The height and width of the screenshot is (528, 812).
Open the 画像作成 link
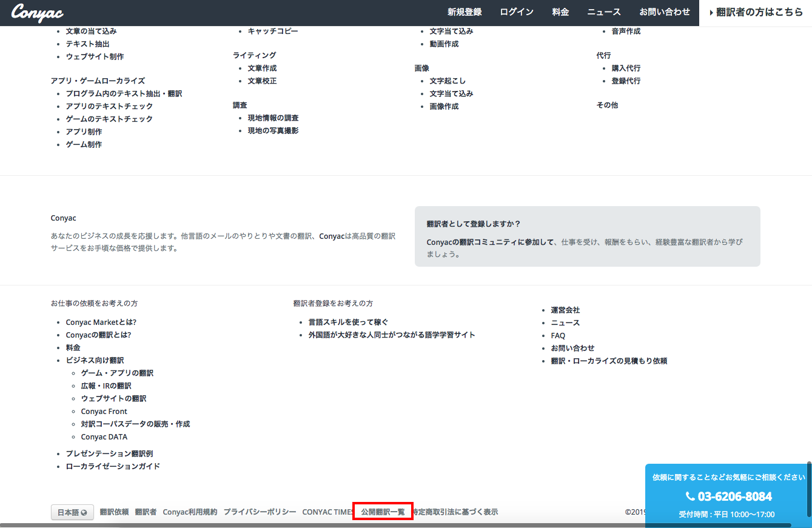(x=445, y=107)
